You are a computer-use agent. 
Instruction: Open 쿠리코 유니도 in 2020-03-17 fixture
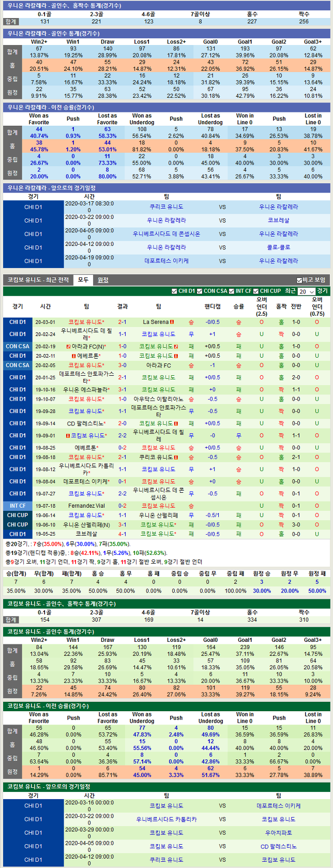point(166,207)
